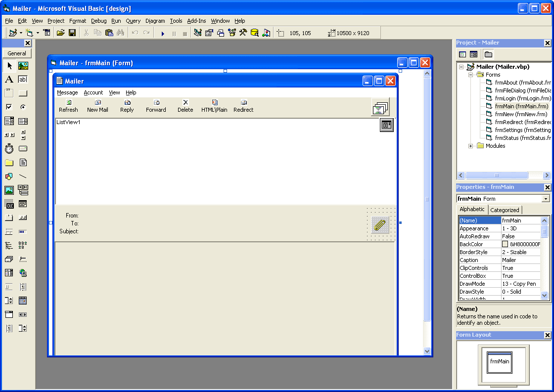
Task: Click Refresh button on the Mailer form
Action: tap(69, 106)
